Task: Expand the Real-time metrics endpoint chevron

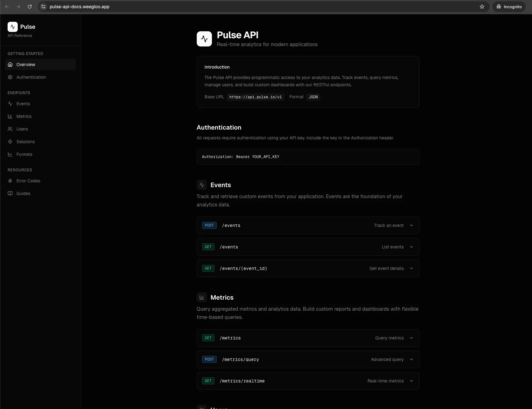Action: (411, 381)
